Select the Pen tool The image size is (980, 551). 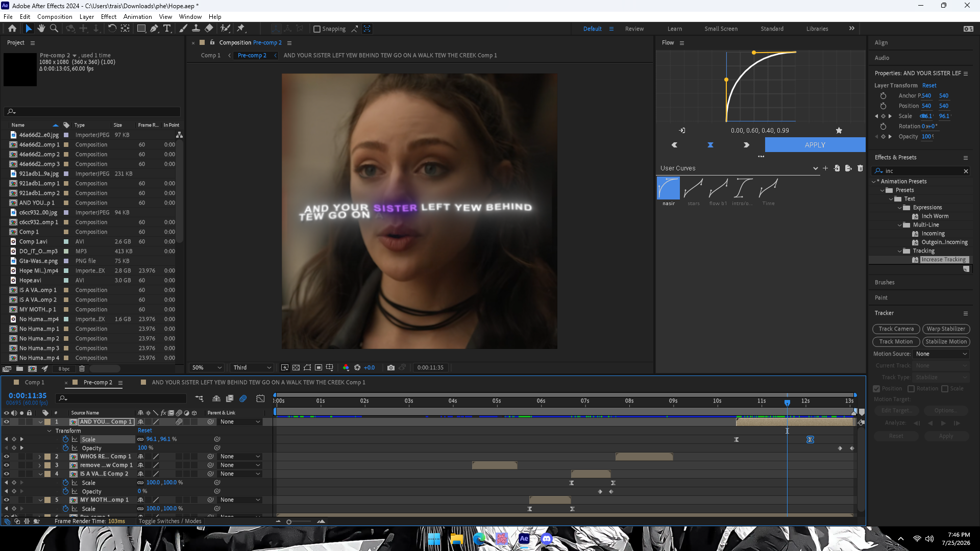click(154, 29)
